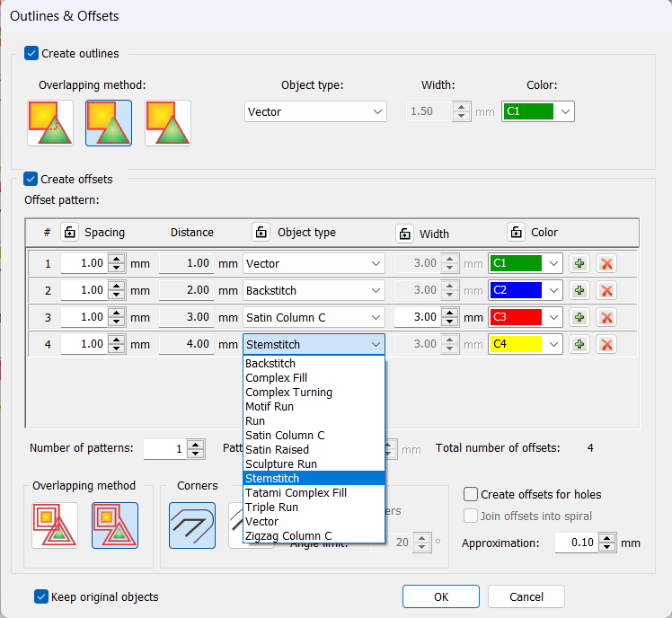This screenshot has width=672, height=618.
Task: Toggle the lock icon beside Width header
Action: tap(404, 233)
